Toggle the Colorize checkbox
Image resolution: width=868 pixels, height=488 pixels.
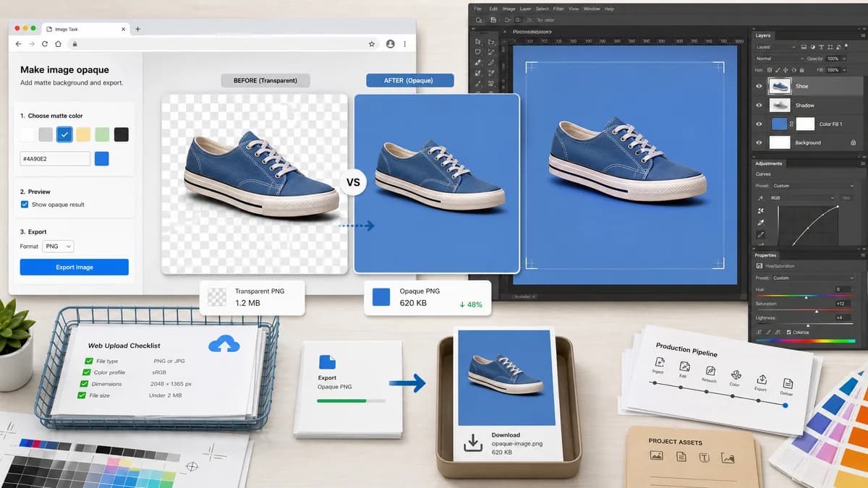pyautogui.click(x=789, y=333)
